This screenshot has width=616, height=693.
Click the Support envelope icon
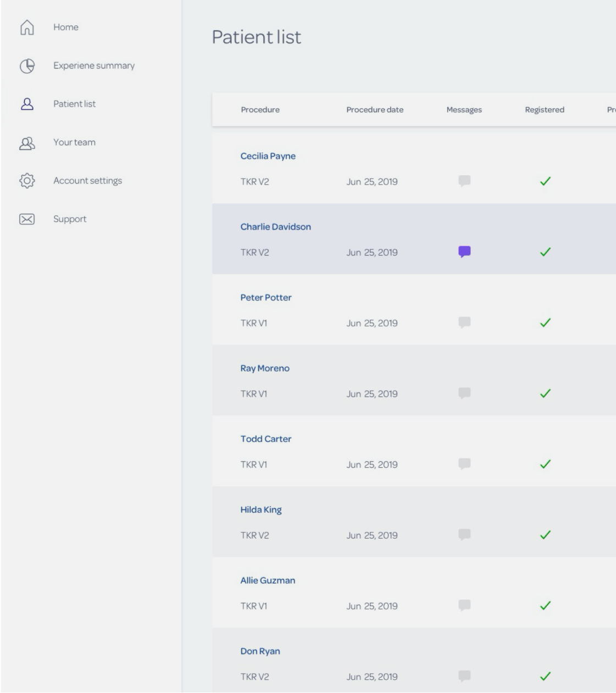point(27,219)
